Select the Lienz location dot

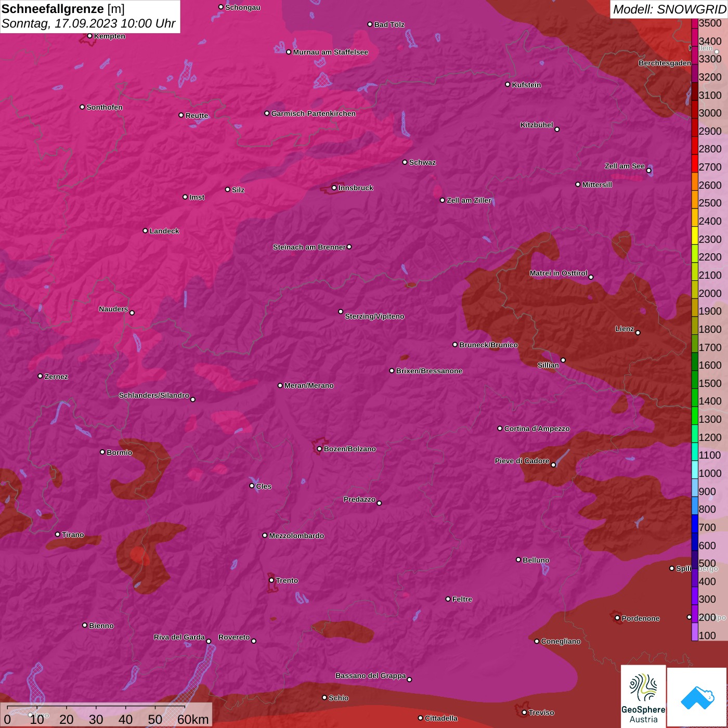pyautogui.click(x=638, y=333)
